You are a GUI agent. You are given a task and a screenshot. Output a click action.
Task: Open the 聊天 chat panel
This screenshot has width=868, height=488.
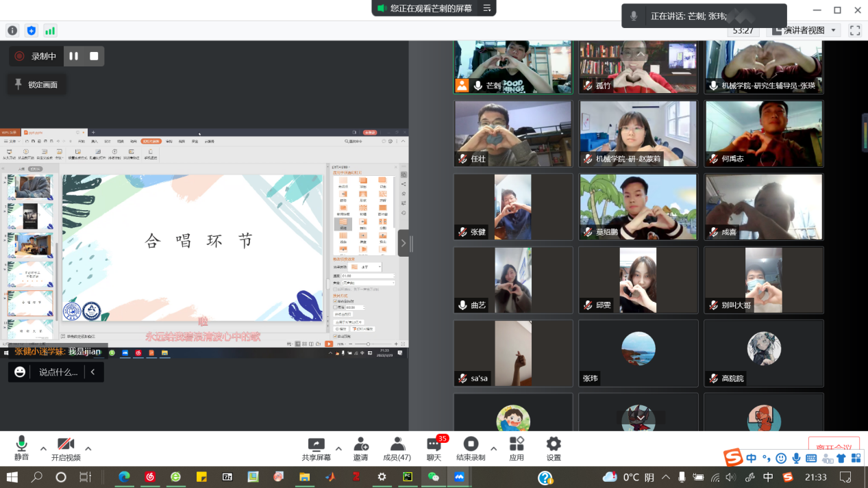434,448
